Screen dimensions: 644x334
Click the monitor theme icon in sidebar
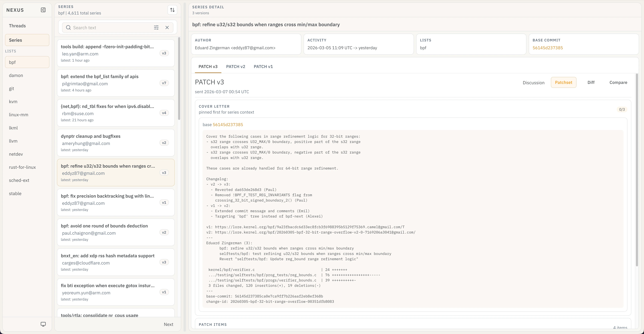(x=43, y=324)
